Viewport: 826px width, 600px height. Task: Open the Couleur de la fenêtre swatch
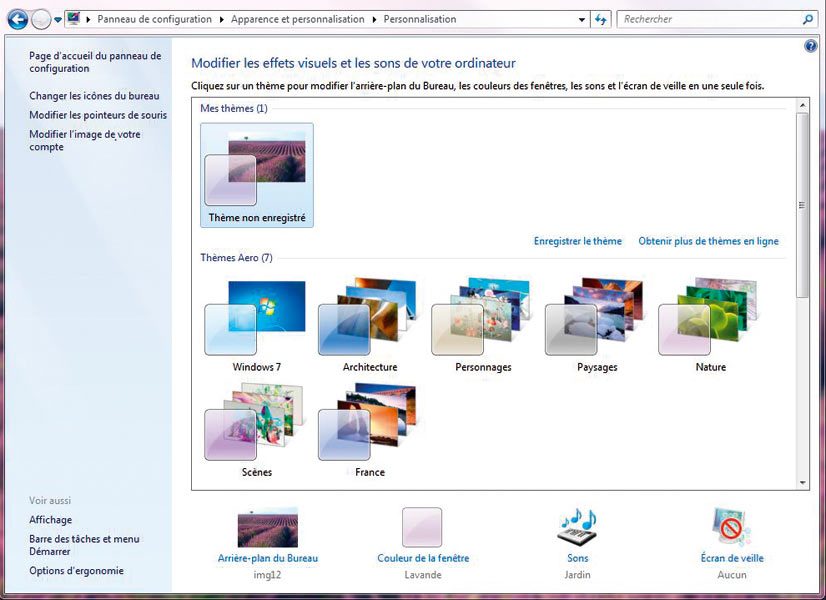[422, 527]
